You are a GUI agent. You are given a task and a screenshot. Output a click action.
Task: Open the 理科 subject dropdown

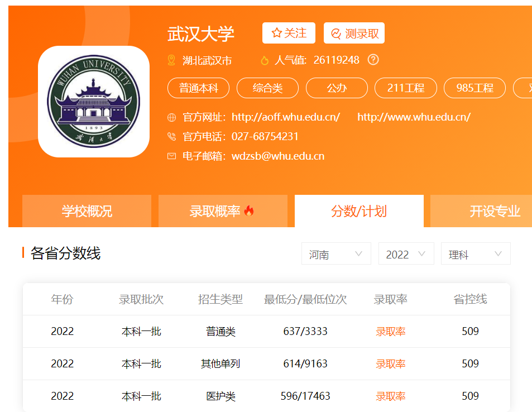[476, 253]
